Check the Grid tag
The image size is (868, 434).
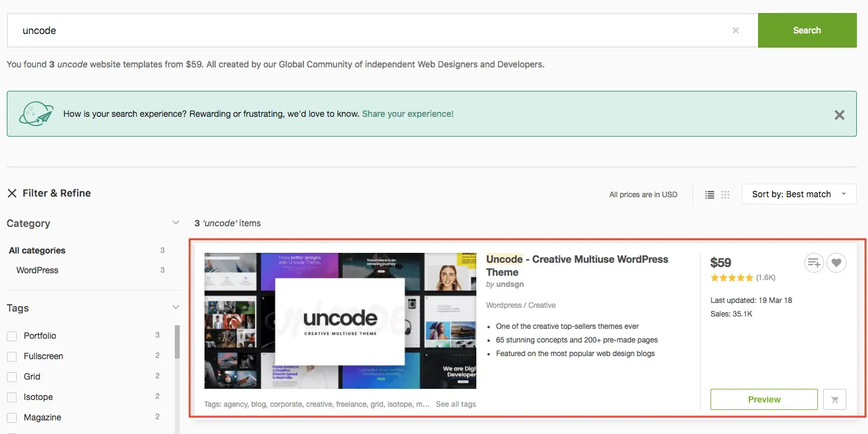(x=12, y=377)
